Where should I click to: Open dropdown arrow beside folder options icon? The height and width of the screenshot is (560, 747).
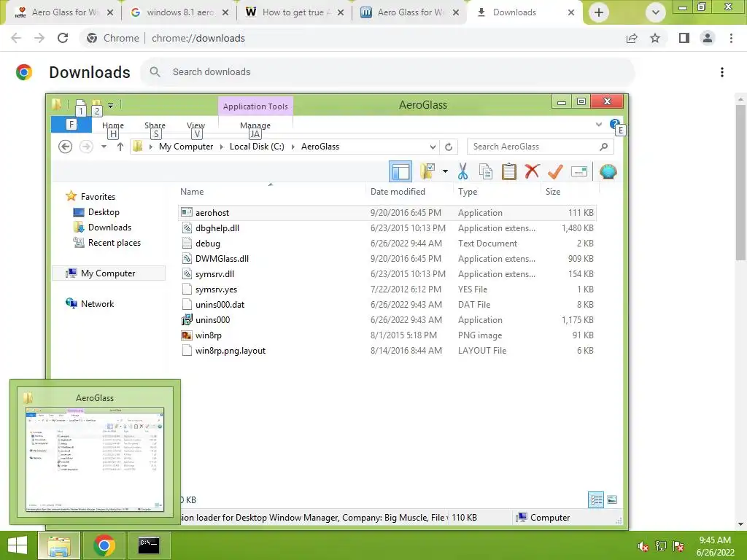point(445,171)
